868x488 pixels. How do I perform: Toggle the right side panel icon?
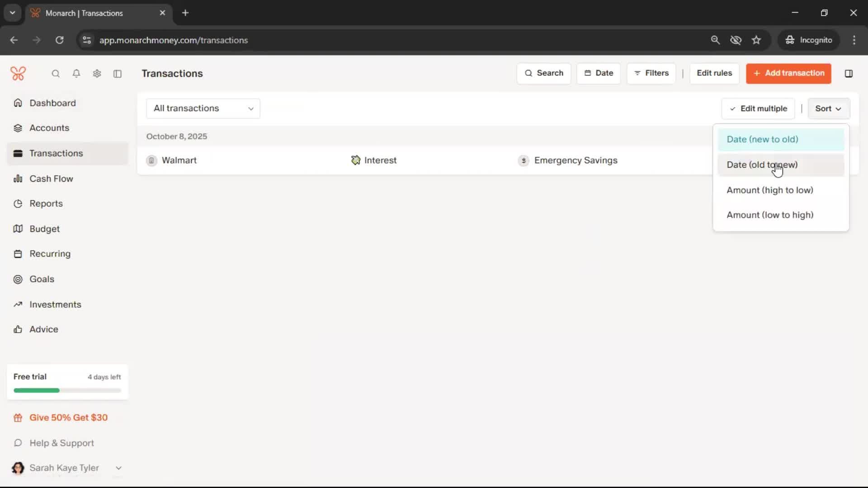(x=849, y=74)
